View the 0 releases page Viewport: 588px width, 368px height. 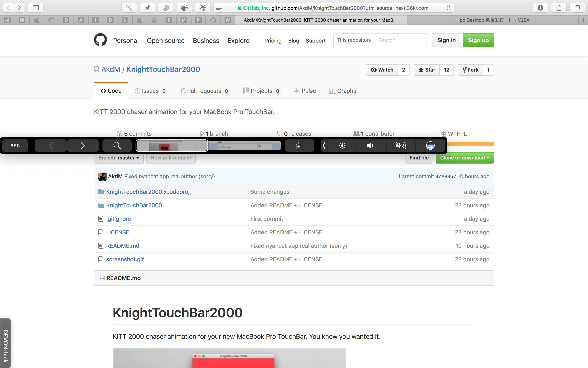coord(294,134)
